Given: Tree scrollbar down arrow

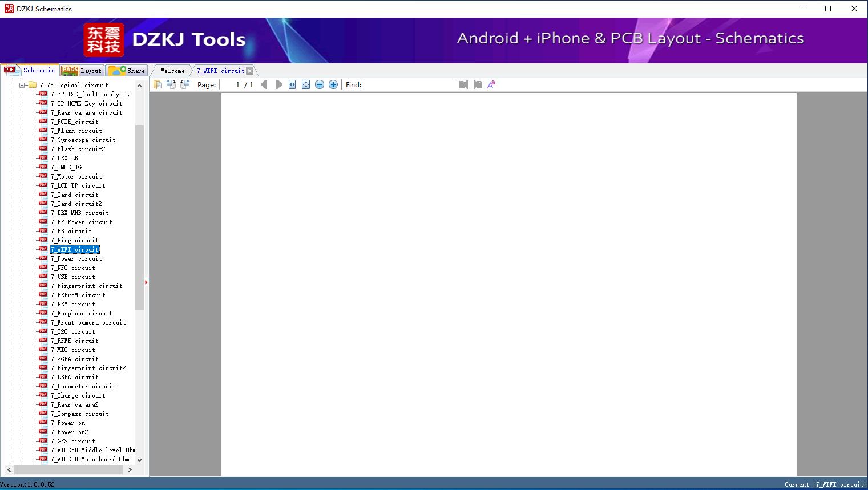Looking at the screenshot, I should [x=139, y=460].
